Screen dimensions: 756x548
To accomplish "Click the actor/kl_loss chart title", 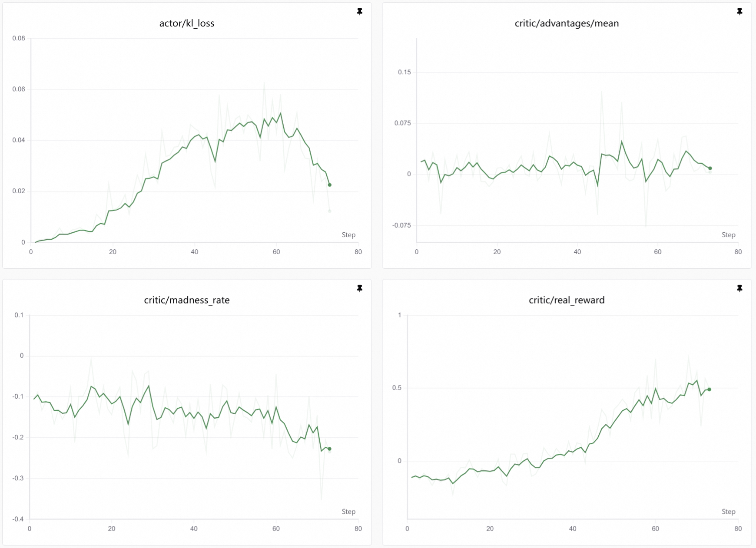I will coord(187,23).
